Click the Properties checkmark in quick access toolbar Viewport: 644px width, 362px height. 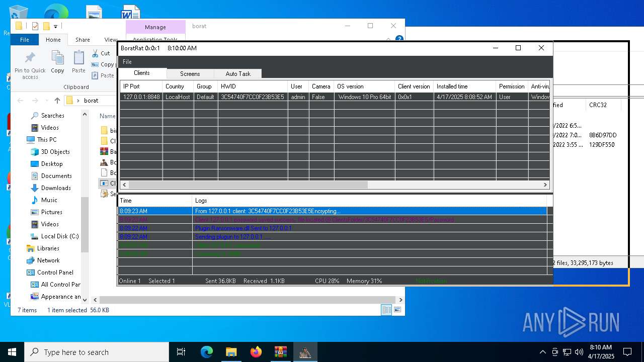(35, 26)
